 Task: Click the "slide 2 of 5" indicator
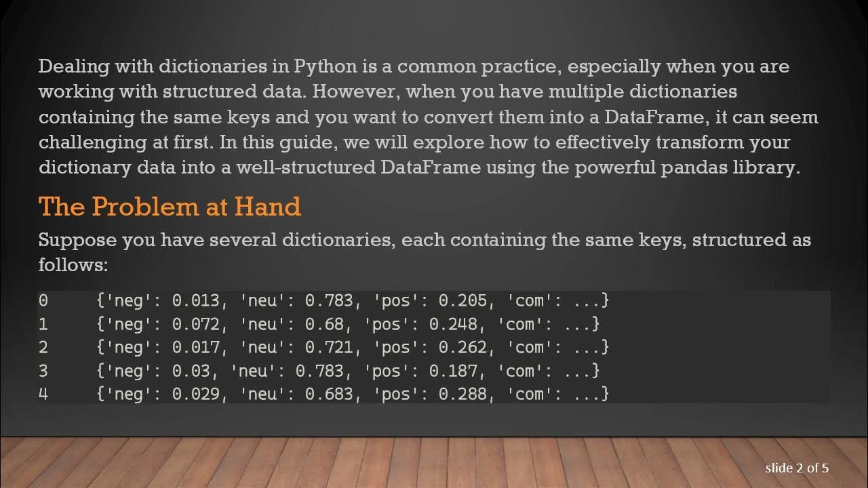(x=797, y=468)
